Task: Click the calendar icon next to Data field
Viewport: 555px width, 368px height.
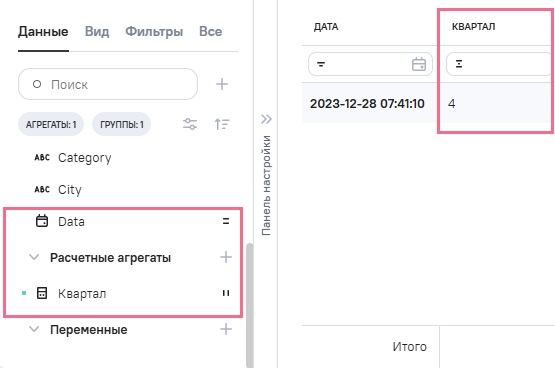Action: point(42,221)
